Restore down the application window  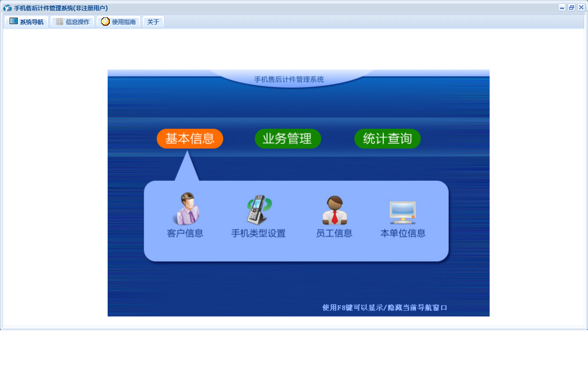click(x=571, y=7)
